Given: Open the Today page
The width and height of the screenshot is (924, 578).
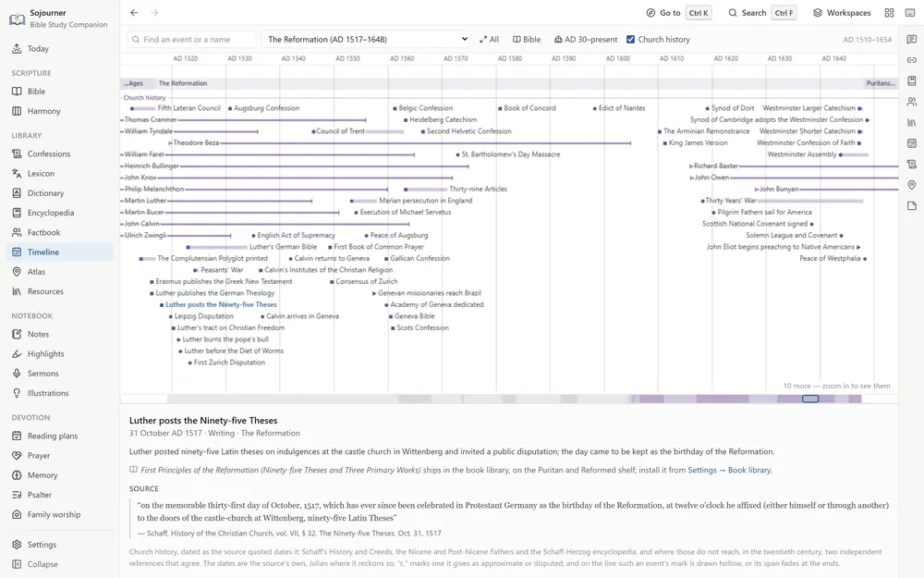Looking at the screenshot, I should point(59,49).
